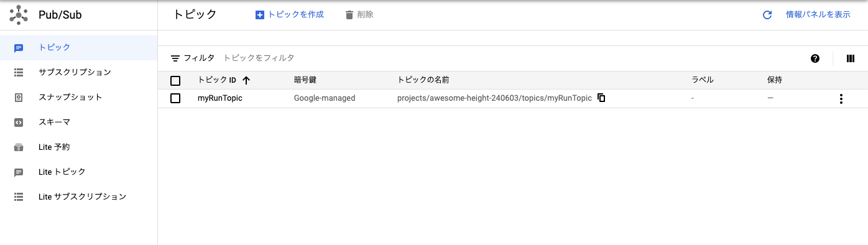Viewport: 868px width, 245px height.
Task: Click the Pub/Sub title text
Action: pos(60,15)
